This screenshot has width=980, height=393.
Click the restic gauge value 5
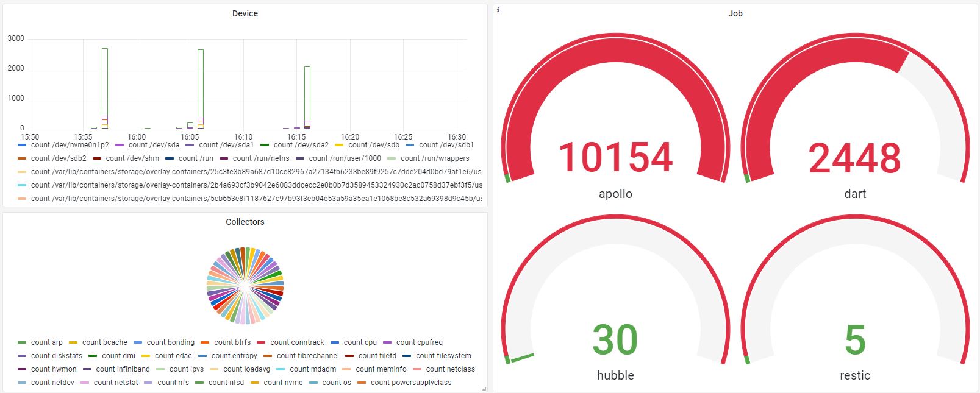(855, 339)
